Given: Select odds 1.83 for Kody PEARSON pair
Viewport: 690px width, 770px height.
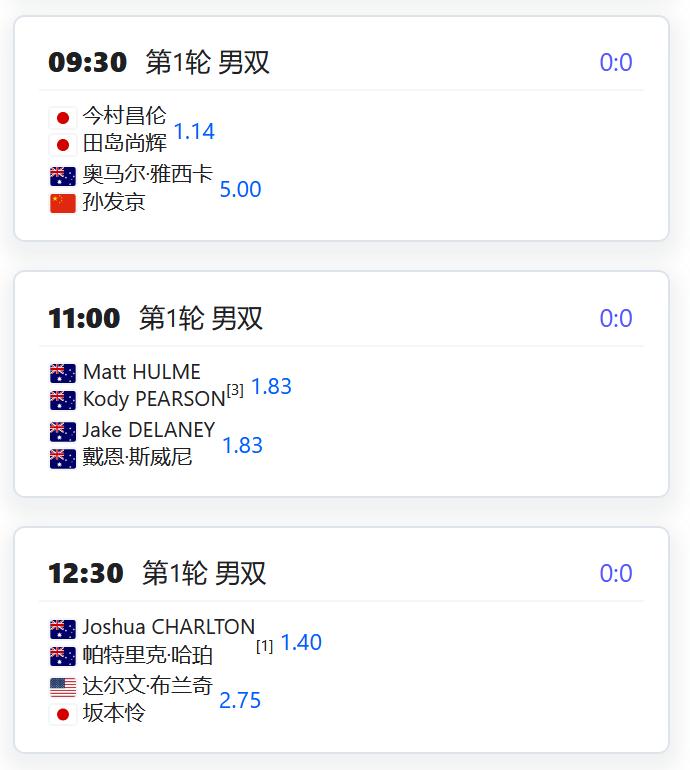Looking at the screenshot, I should (272, 386).
